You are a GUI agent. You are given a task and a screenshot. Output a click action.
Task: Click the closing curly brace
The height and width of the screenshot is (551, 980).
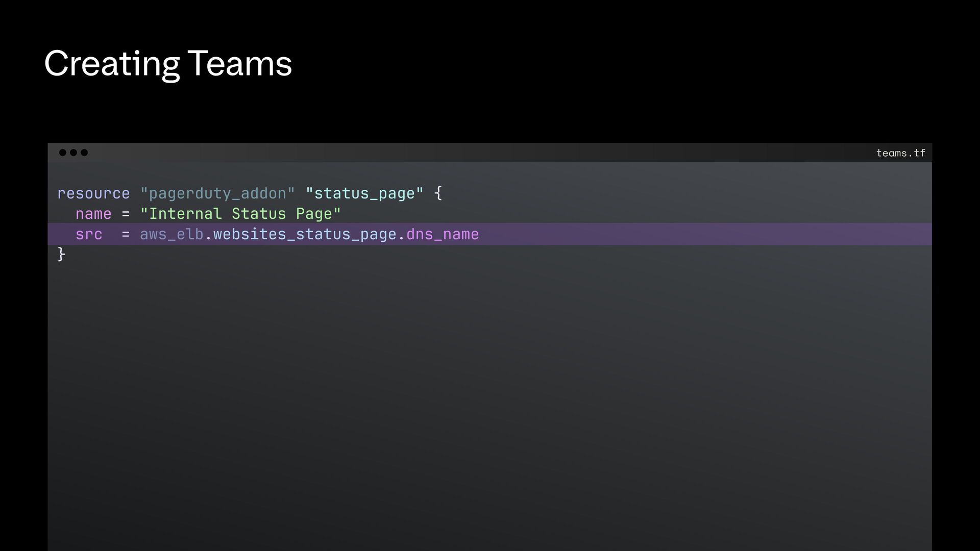[x=61, y=254]
